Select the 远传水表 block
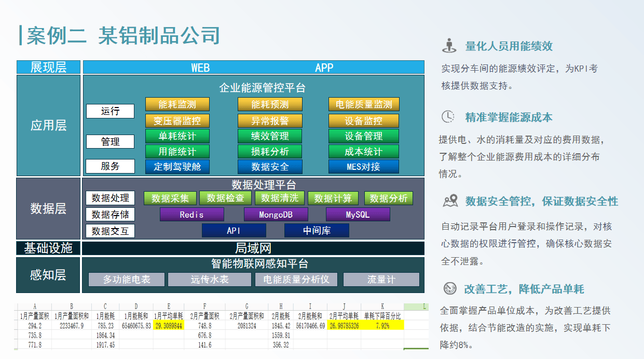This screenshot has width=644, height=359. point(210,280)
